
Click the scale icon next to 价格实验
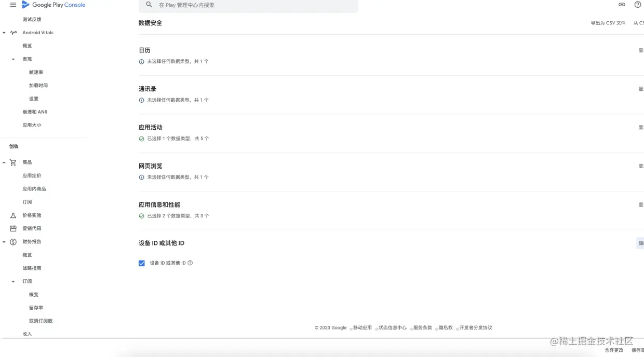[12, 215]
